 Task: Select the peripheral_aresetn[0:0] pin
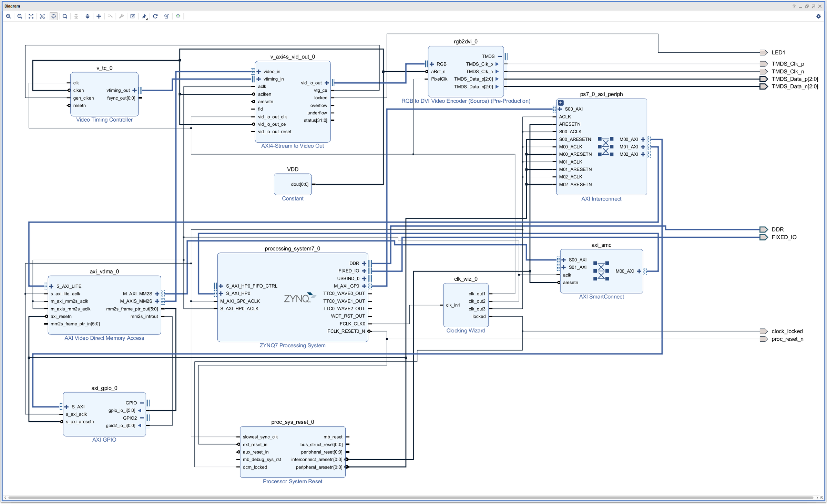point(319,467)
